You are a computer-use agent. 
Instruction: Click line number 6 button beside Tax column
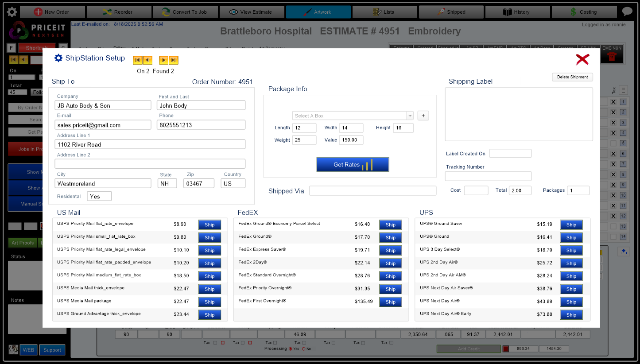tap(623, 154)
